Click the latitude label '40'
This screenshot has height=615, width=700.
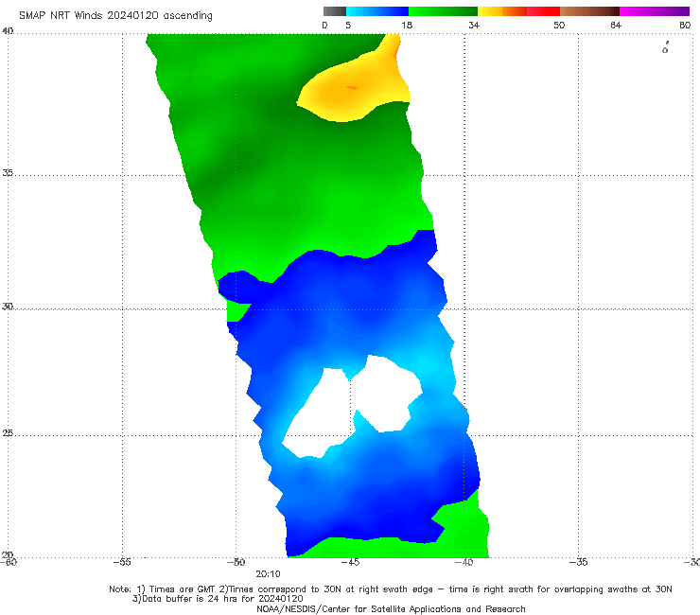(x=8, y=31)
